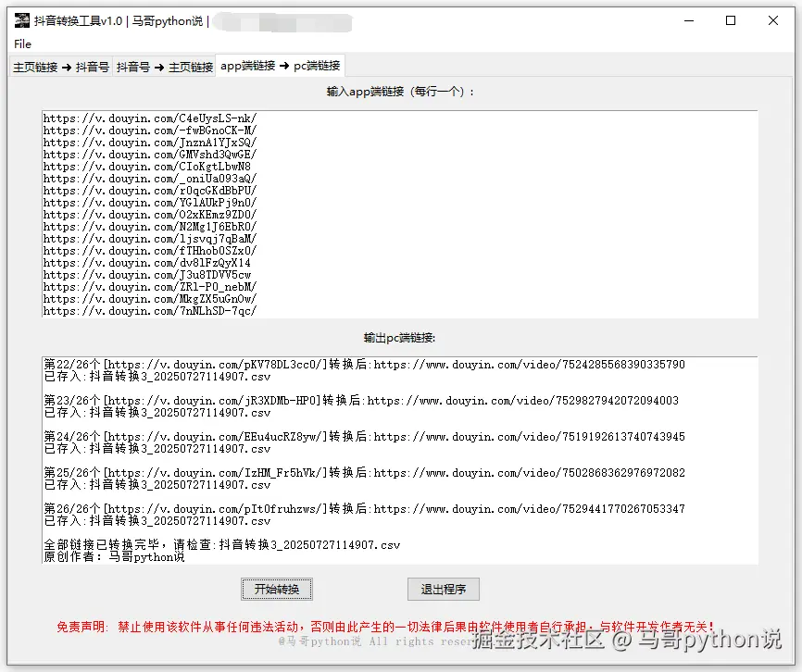Click the input line 7nNLhSD-7qc link
The image size is (802, 672).
(x=150, y=311)
